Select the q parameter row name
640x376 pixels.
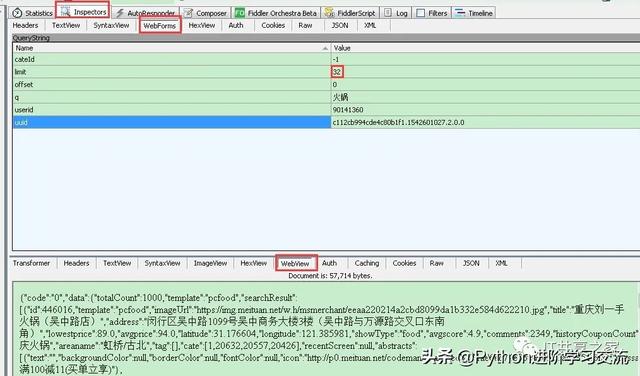click(17, 97)
